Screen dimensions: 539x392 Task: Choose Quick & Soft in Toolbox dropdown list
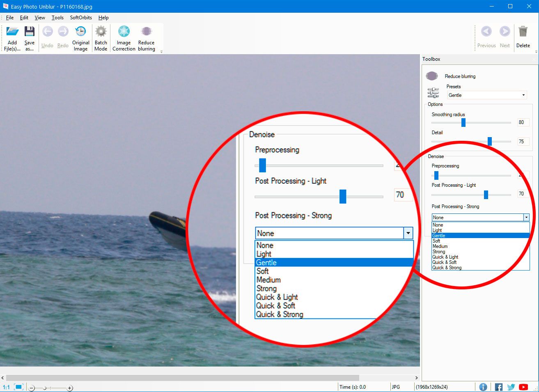[x=445, y=262]
